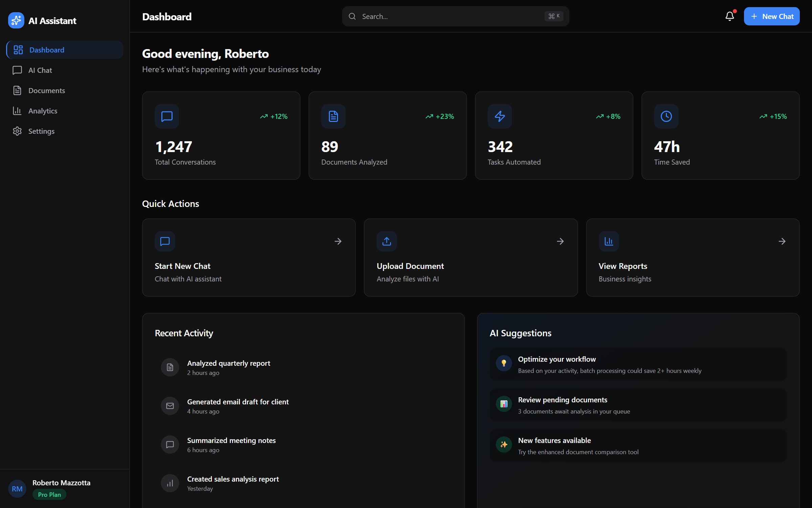Click the Tasks Automated lightning icon
The height and width of the screenshot is (508, 812).
pyautogui.click(x=500, y=116)
